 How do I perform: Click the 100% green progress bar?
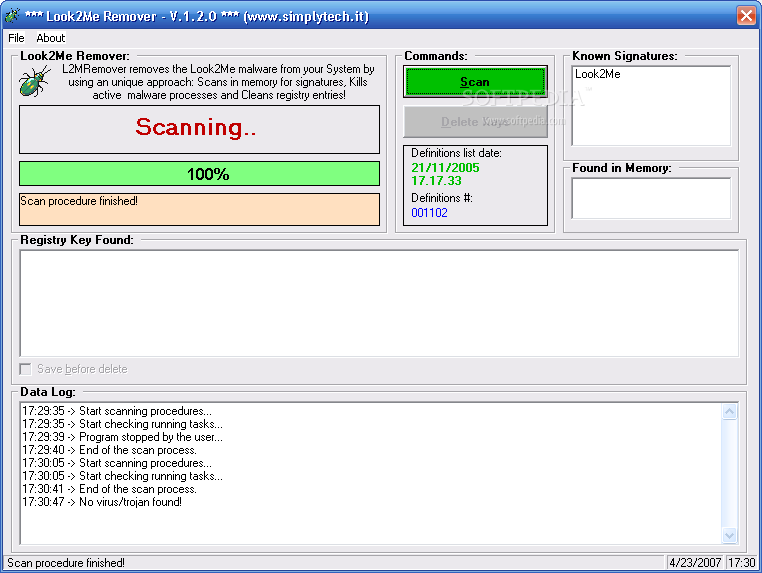click(x=199, y=174)
